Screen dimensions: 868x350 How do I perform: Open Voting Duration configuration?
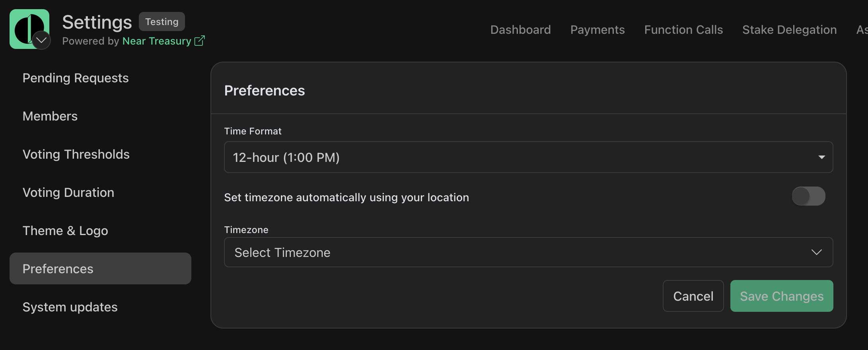[68, 192]
